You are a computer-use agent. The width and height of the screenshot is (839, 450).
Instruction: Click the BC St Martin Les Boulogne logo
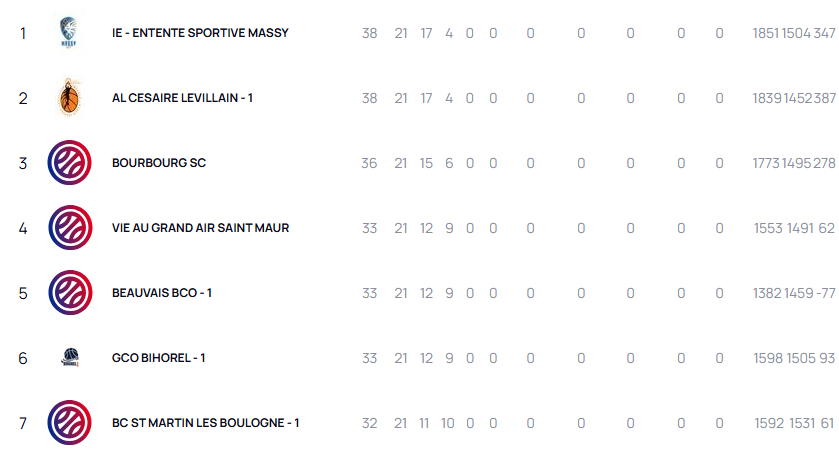pos(69,423)
